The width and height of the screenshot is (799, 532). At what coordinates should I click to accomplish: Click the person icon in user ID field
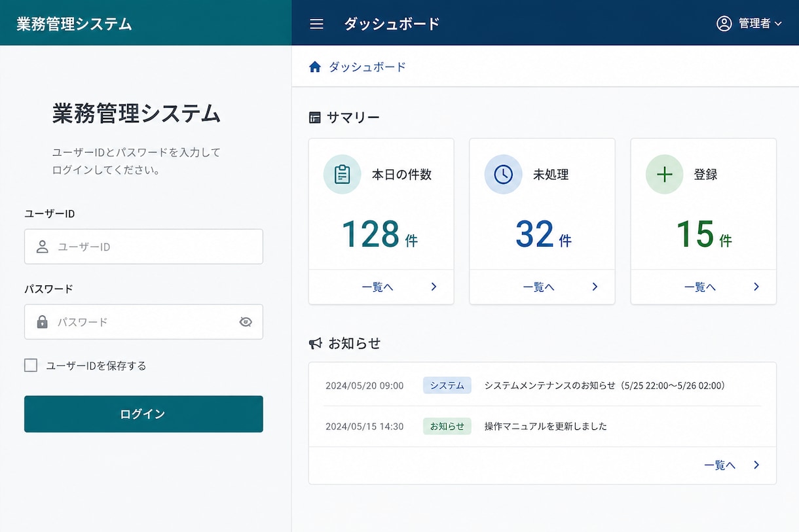click(43, 247)
